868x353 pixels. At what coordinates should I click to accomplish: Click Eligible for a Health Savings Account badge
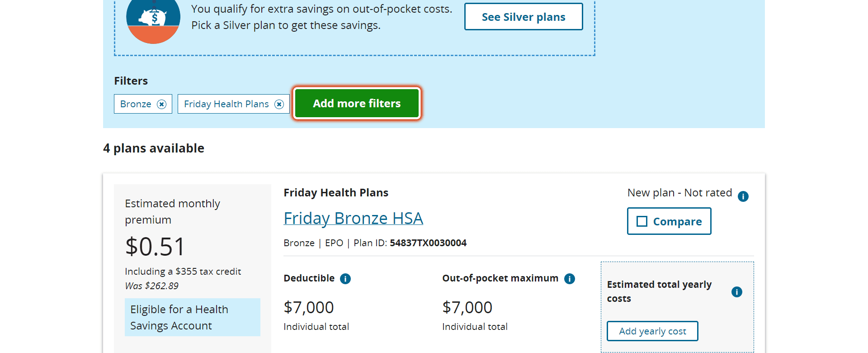193,317
